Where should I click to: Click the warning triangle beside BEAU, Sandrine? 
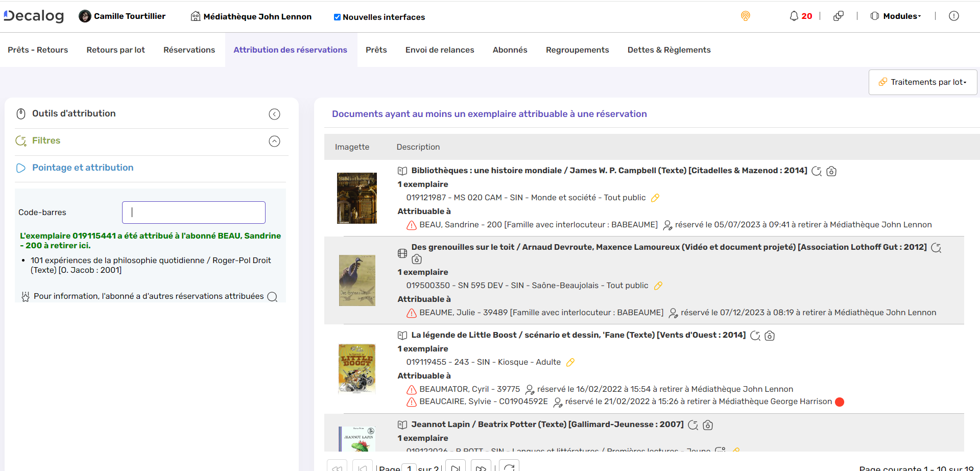coord(411,224)
